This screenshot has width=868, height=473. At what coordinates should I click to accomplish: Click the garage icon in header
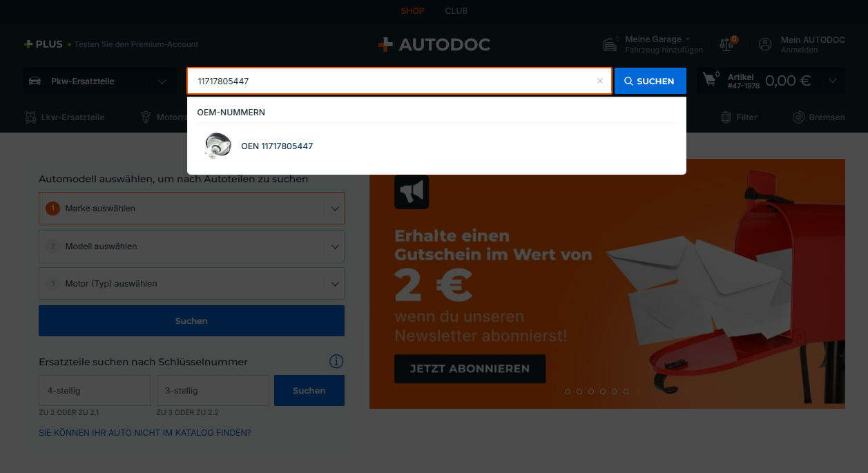(x=610, y=45)
